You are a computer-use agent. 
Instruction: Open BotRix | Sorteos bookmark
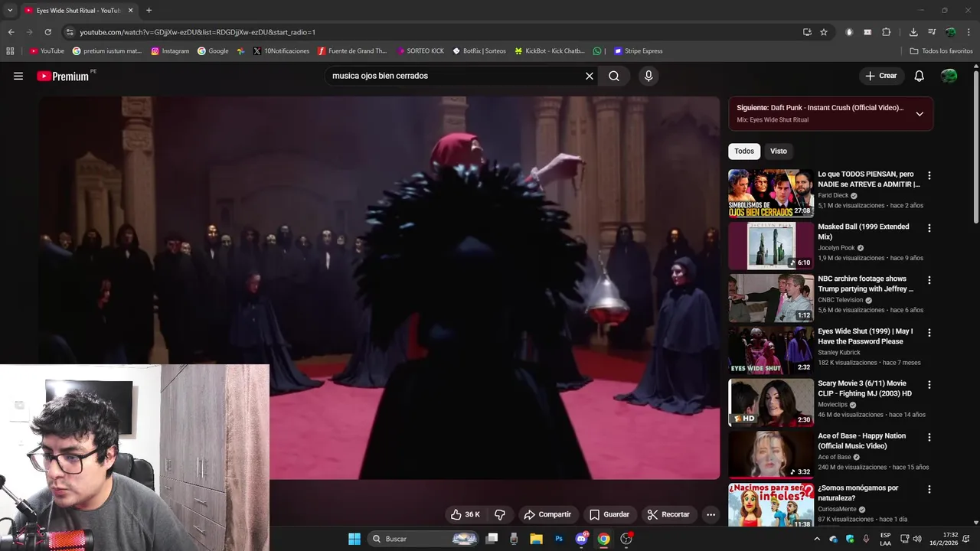pos(479,51)
